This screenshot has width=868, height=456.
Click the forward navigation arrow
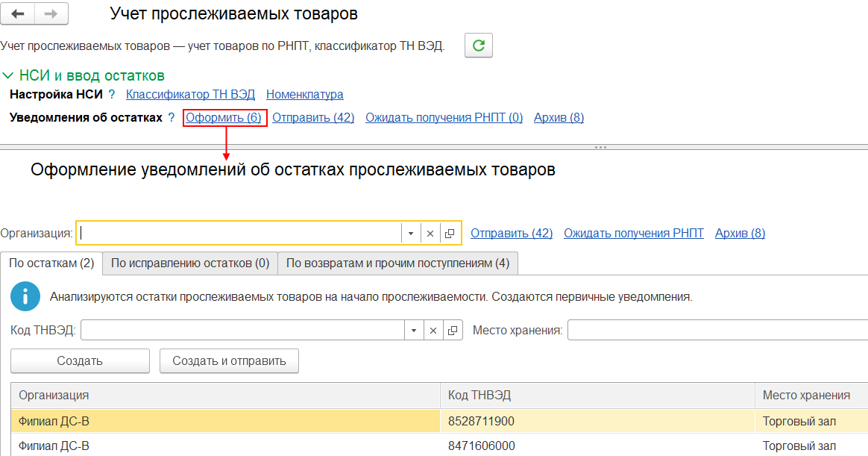click(51, 14)
